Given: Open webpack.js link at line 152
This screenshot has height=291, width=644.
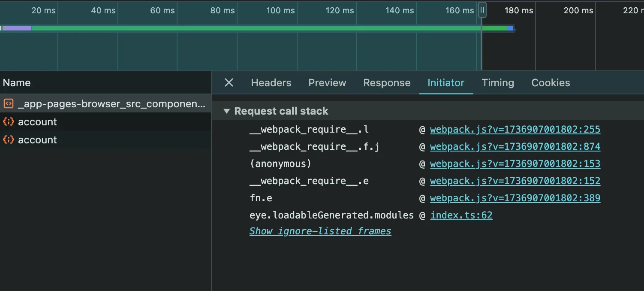Looking at the screenshot, I should 515,181.
